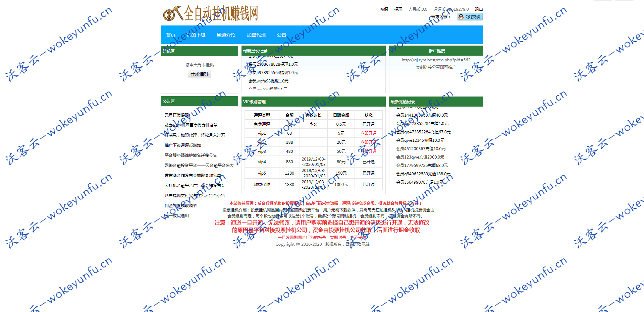This screenshot has width=644, height=312.
Task: Click 立即开通 for vip2
Action: coord(369,142)
